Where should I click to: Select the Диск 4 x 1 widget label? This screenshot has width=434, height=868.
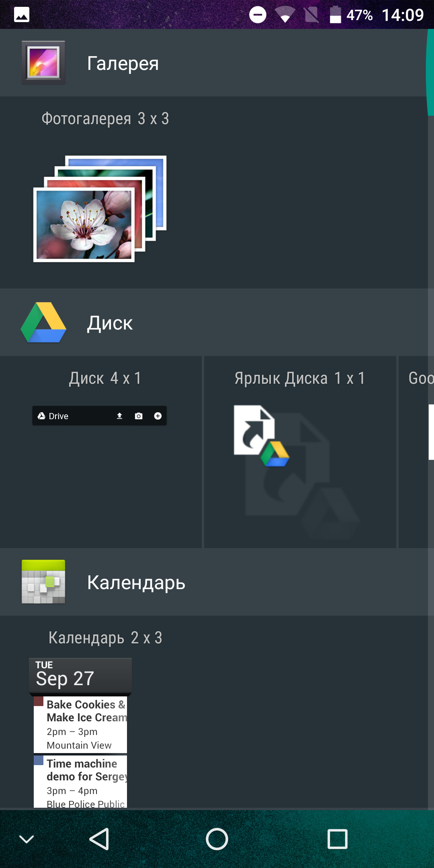click(105, 378)
